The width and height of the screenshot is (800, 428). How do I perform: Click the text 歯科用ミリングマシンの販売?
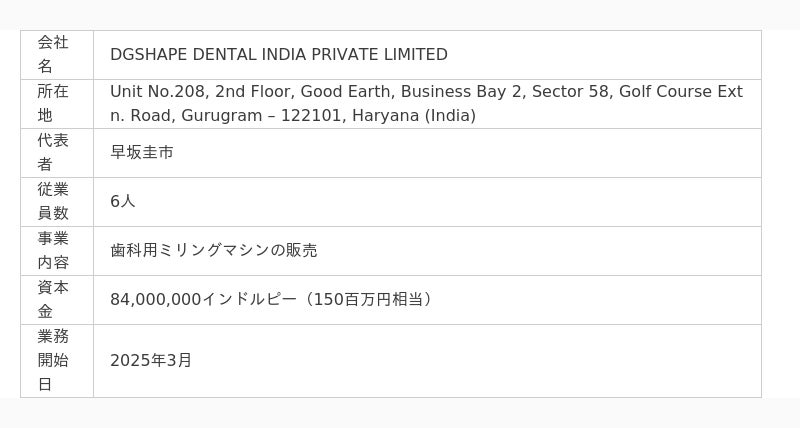(214, 250)
